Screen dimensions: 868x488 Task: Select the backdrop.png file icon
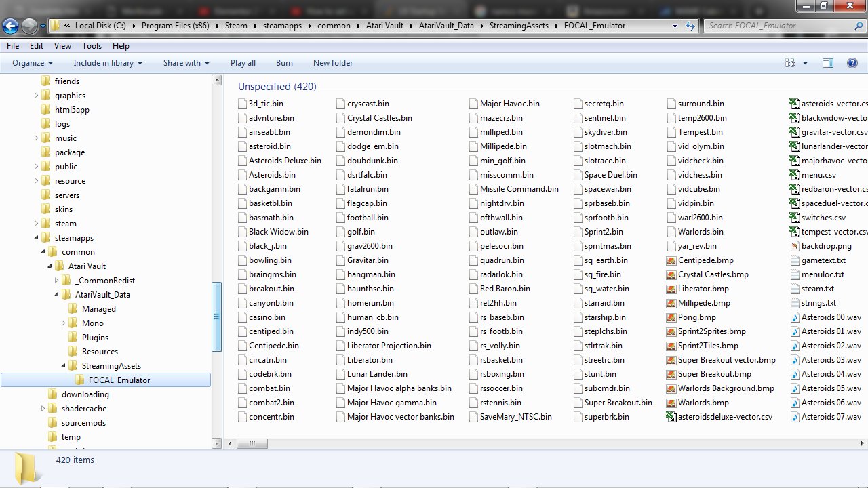point(795,246)
